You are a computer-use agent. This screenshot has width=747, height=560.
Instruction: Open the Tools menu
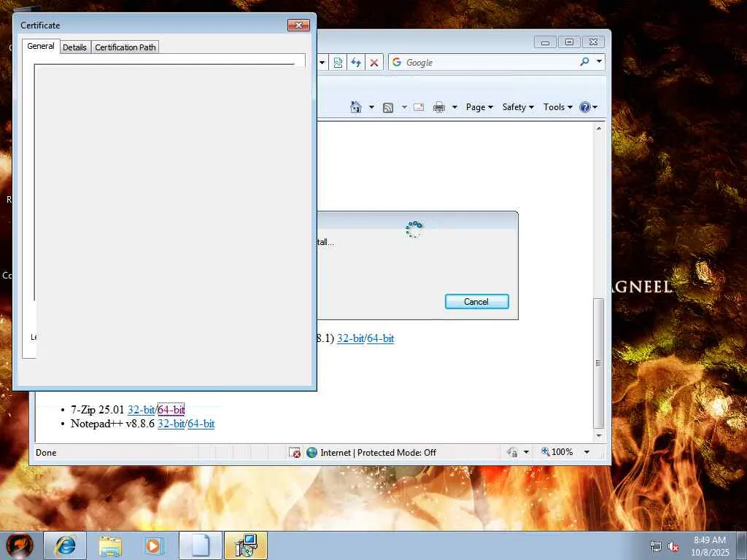coord(558,107)
